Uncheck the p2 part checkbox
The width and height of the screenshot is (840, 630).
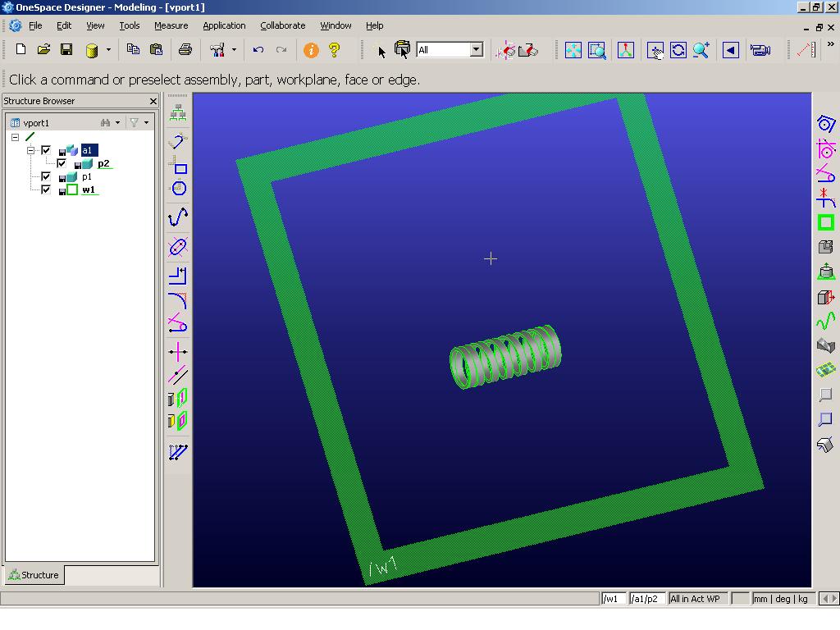coord(62,163)
